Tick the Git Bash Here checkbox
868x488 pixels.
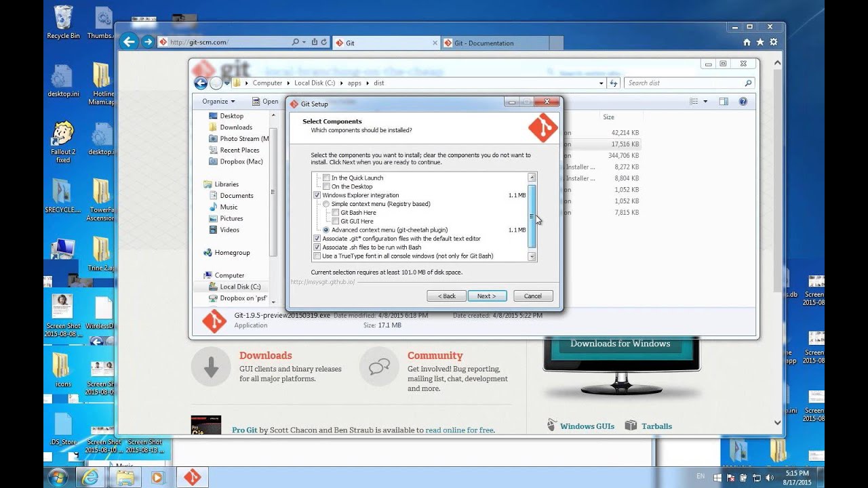tap(336, 213)
